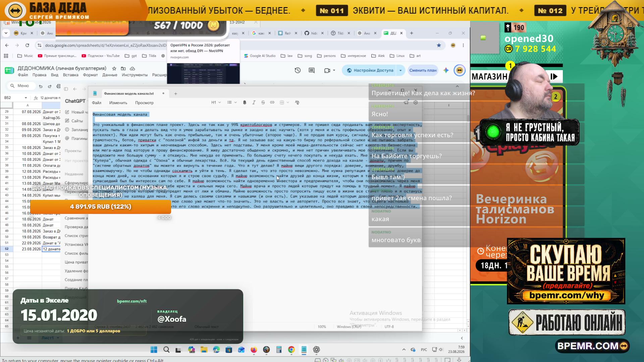
Task: Select cell with 12 донатов in row 52
Action: click(51, 249)
